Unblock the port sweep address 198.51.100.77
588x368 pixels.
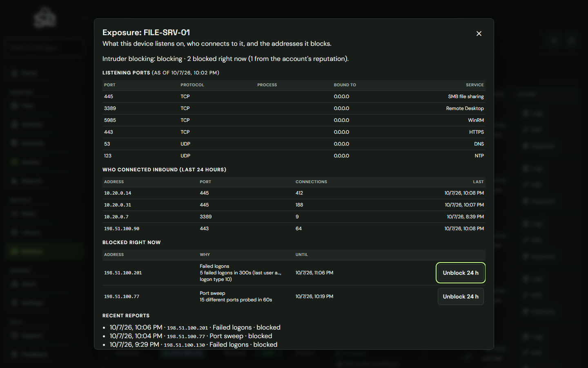tap(461, 296)
